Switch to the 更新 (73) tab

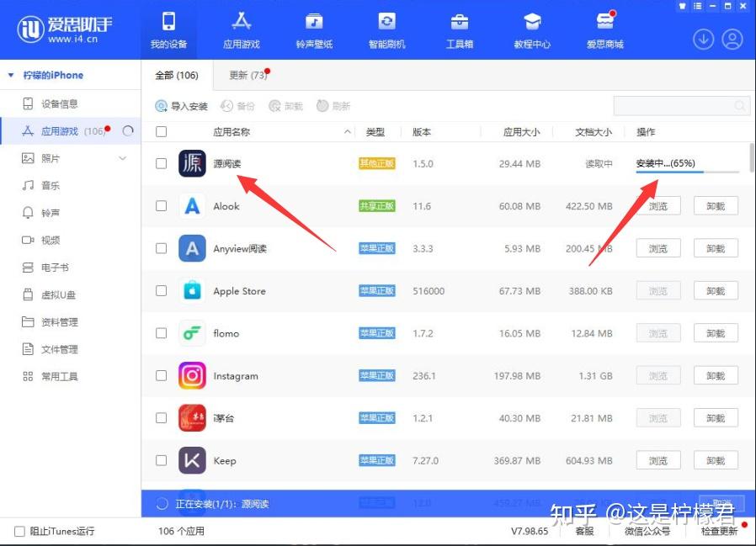pos(249,75)
